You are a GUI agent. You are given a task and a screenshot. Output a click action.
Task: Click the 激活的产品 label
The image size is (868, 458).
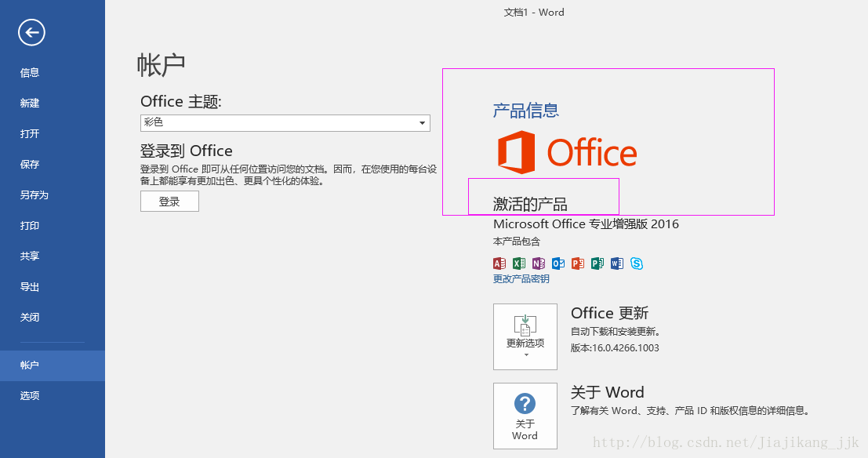point(530,205)
